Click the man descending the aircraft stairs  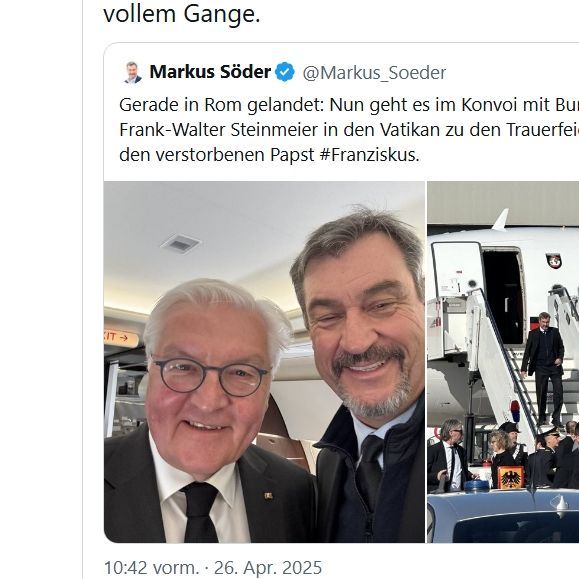pyautogui.click(x=543, y=367)
